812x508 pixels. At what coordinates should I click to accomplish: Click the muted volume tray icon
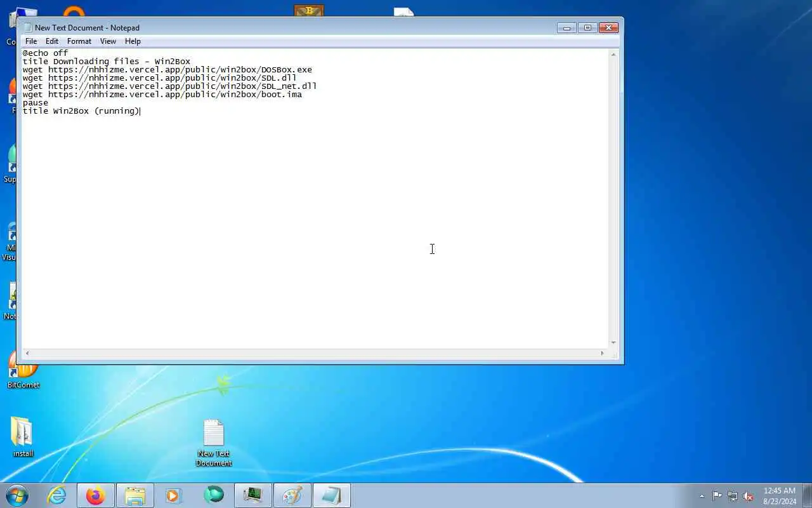(x=748, y=496)
